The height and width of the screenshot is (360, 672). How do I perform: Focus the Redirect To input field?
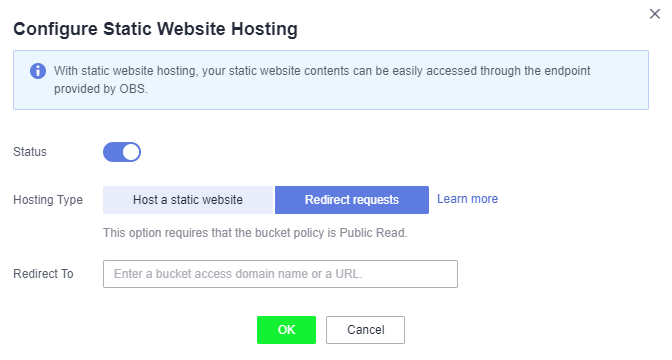(x=280, y=274)
